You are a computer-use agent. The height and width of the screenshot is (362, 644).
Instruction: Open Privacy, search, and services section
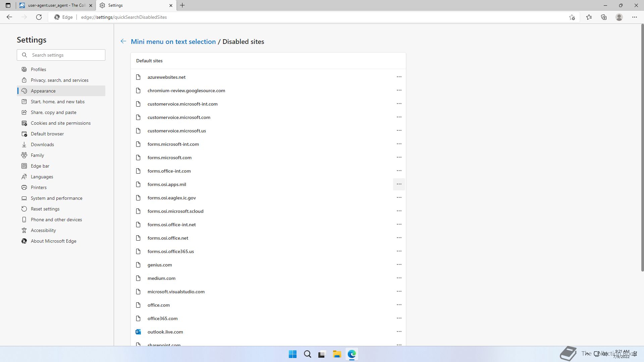[x=61, y=80]
